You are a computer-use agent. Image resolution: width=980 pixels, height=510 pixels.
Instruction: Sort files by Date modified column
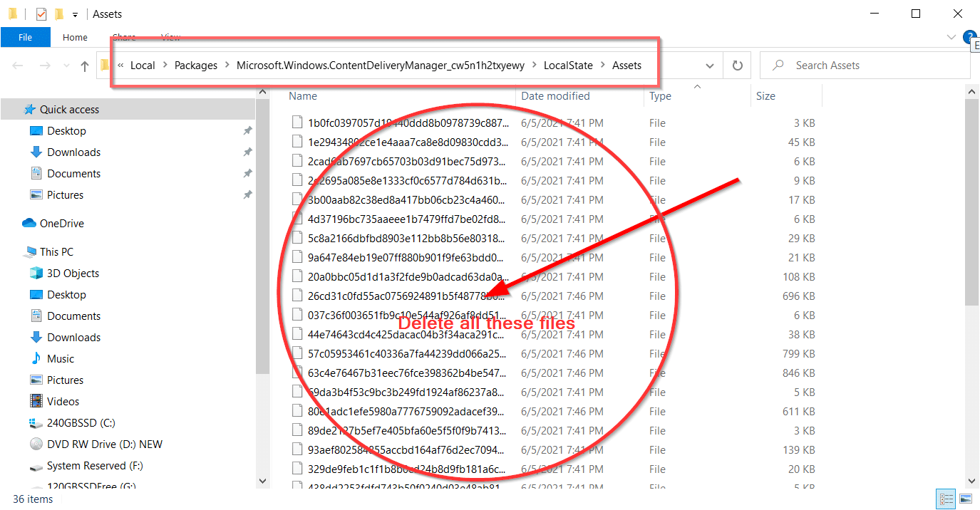(555, 96)
